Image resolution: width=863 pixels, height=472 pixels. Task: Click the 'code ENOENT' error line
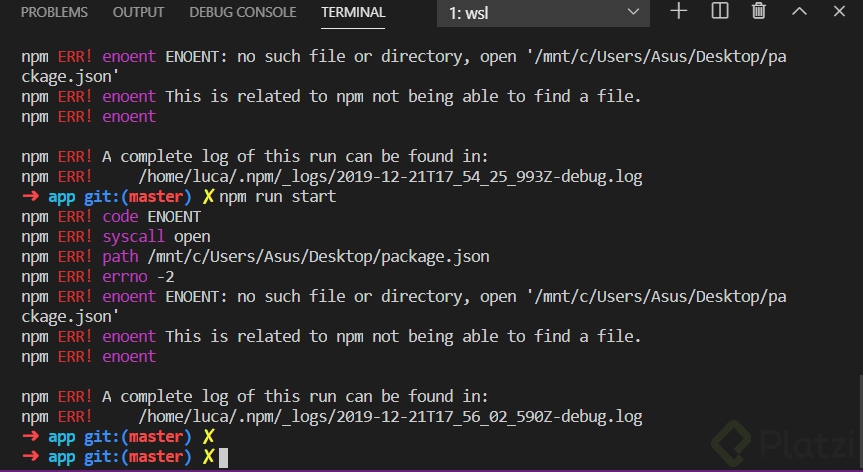point(111,217)
